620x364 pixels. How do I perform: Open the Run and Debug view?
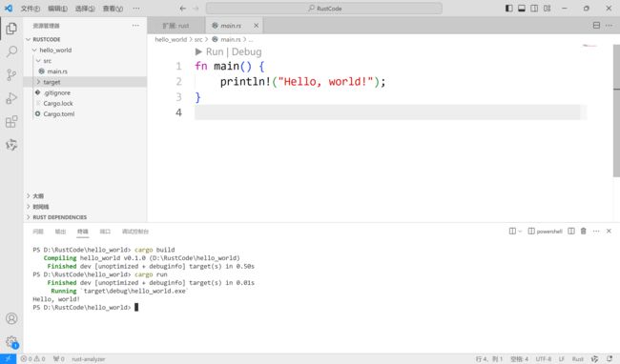tap(11, 98)
